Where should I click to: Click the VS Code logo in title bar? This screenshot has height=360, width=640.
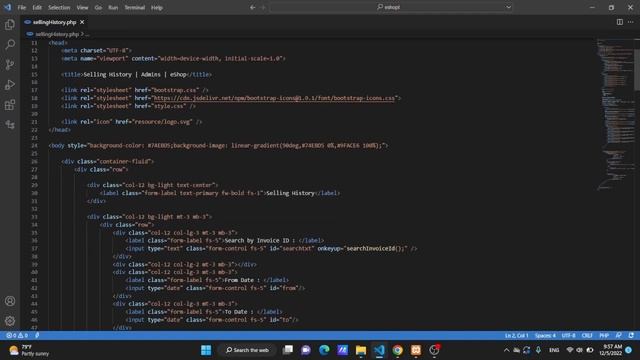pyautogui.click(x=7, y=7)
